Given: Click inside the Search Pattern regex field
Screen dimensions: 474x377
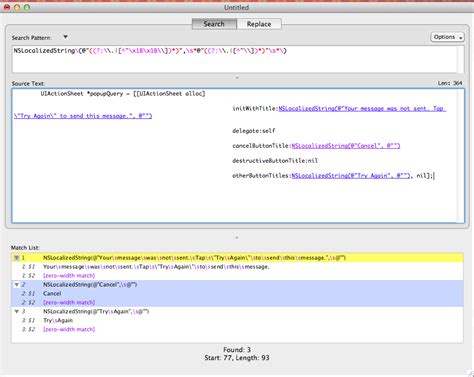Looking at the screenshot, I should [235, 59].
